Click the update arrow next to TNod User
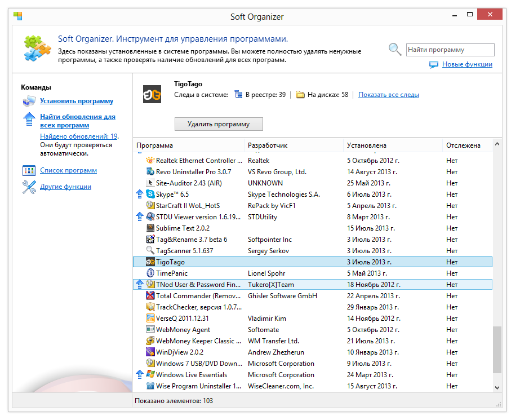The height and width of the screenshot is (420, 511). [140, 284]
